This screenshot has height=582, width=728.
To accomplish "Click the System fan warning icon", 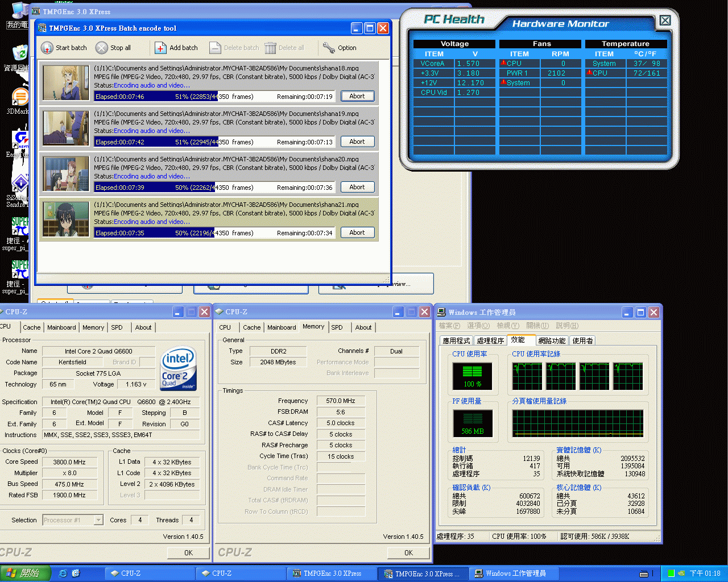I will [x=503, y=82].
